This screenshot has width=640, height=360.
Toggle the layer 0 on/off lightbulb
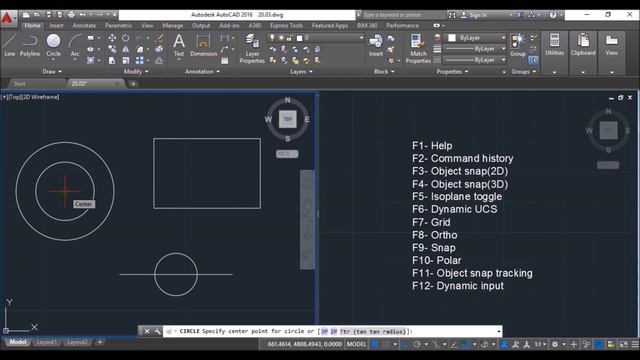272,38
